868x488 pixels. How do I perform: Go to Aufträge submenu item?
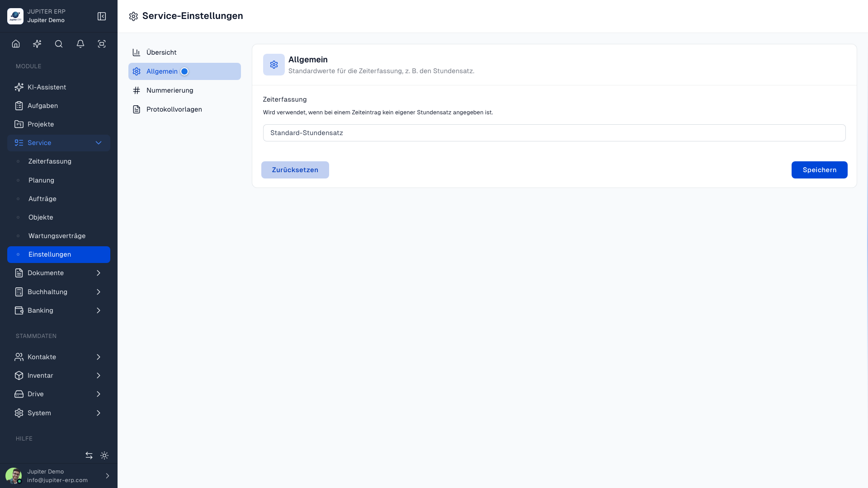(59, 199)
